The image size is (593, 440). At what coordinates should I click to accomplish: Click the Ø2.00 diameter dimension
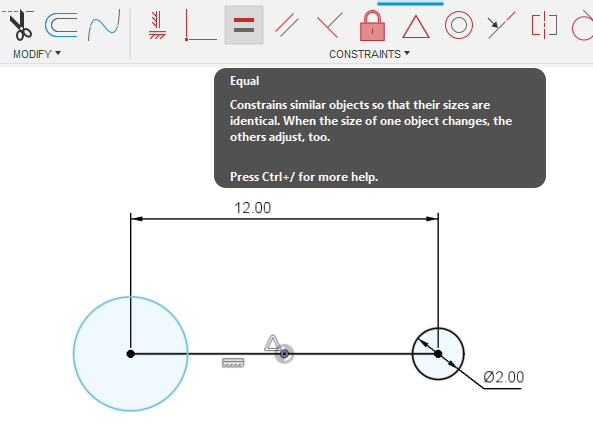click(504, 377)
